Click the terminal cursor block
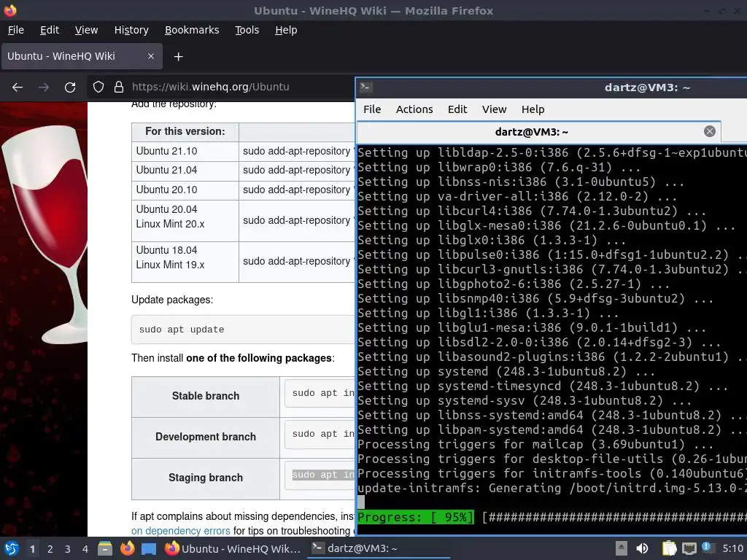 [x=361, y=502]
